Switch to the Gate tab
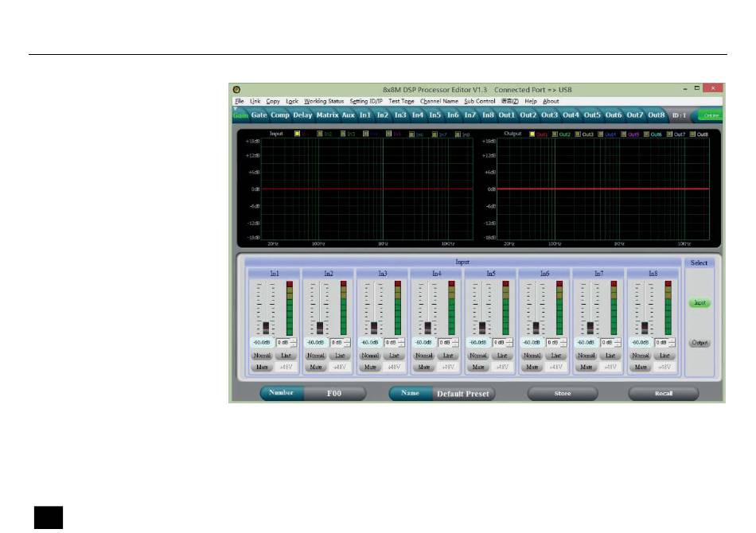This screenshot has height=533, width=756. click(x=259, y=115)
